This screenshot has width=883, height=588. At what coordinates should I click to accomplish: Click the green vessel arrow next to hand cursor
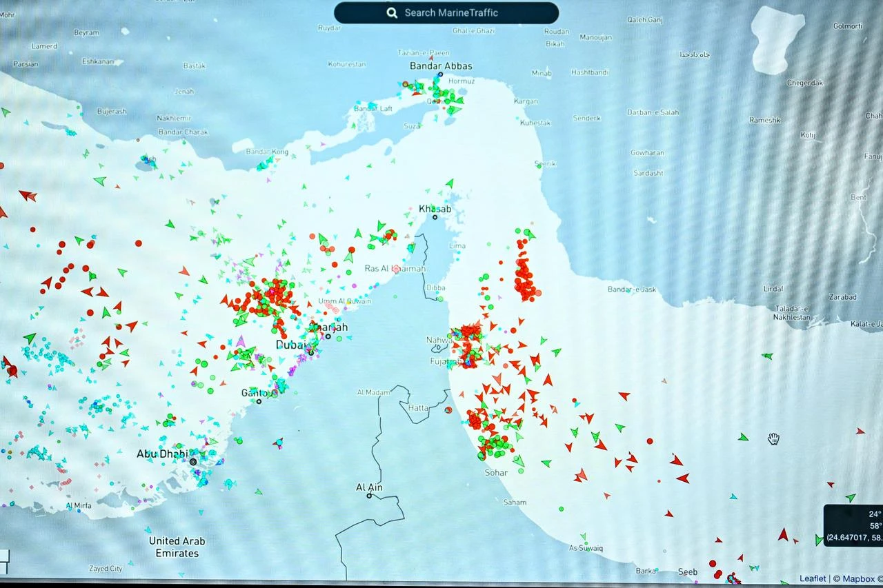pyautogui.click(x=743, y=437)
